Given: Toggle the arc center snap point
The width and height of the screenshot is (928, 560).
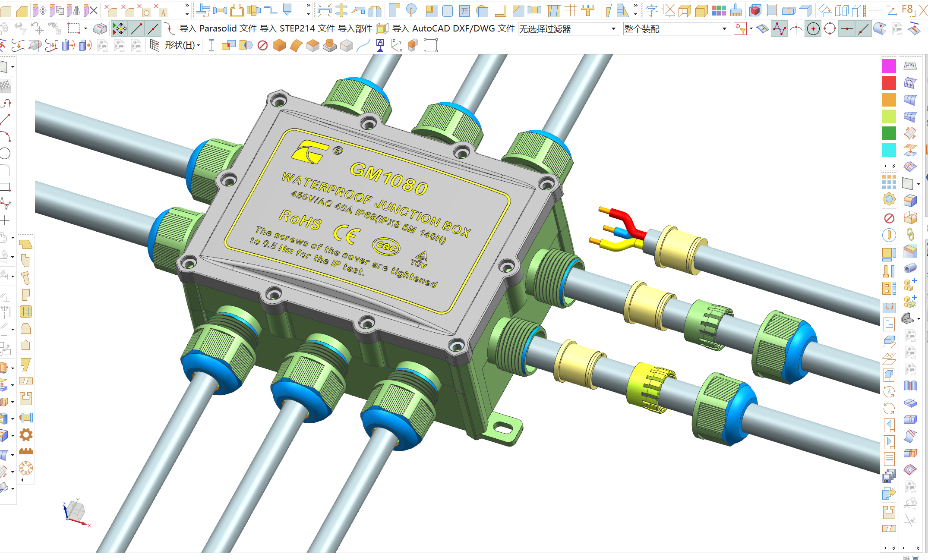Looking at the screenshot, I should point(813,29).
